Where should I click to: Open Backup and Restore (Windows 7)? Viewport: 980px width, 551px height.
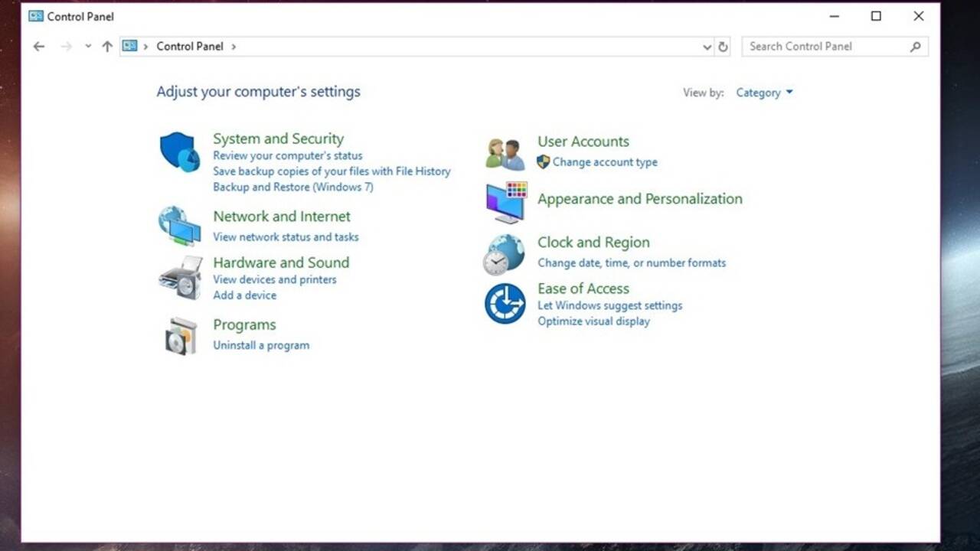coord(293,187)
